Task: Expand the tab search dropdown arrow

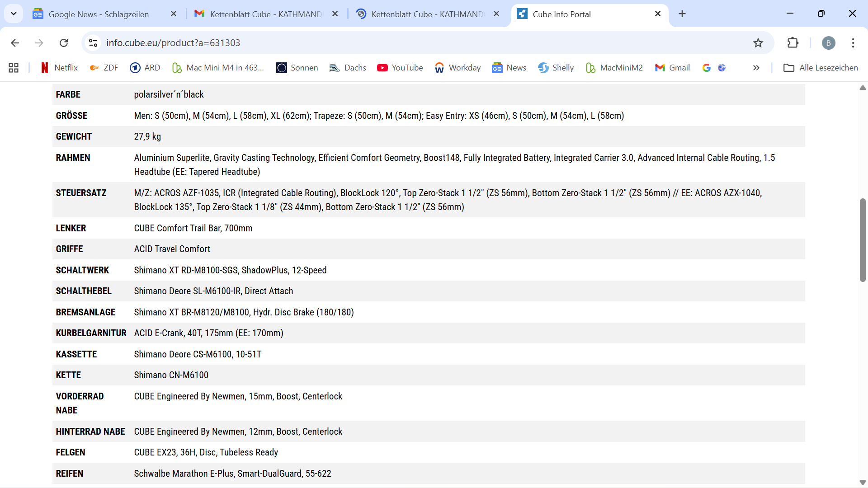Action: click(14, 14)
